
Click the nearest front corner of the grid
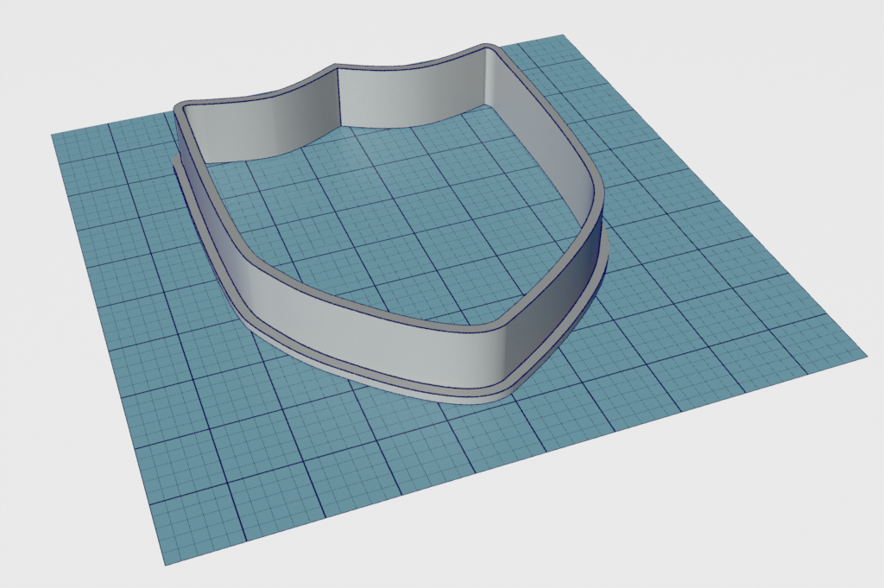tap(164, 562)
